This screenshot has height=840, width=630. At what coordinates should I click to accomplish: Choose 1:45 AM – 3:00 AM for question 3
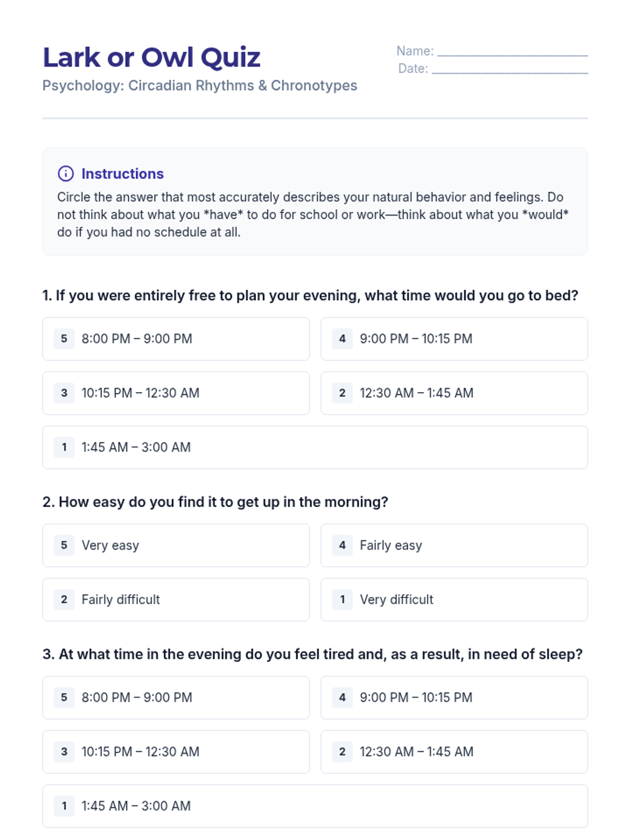(x=315, y=806)
